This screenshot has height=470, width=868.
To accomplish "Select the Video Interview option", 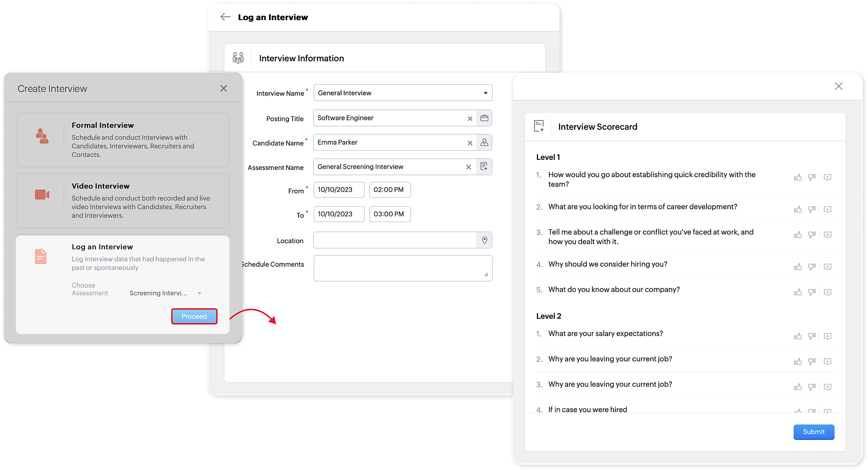I will pyautogui.click(x=123, y=201).
